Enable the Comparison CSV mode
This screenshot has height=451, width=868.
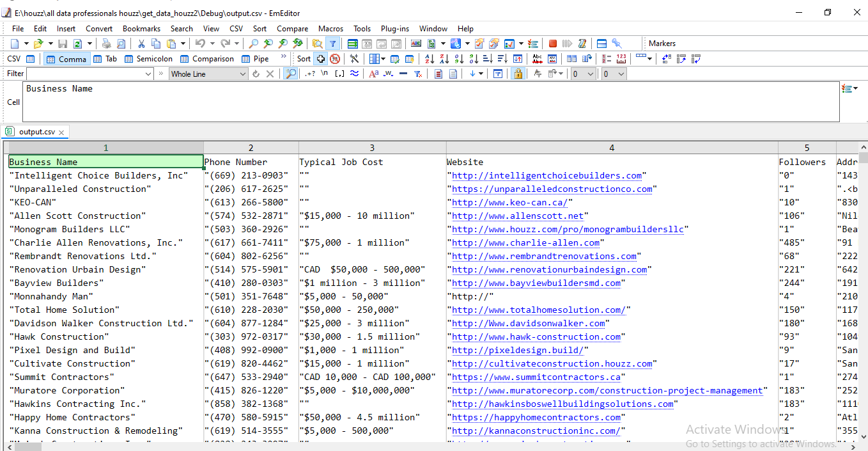click(x=206, y=58)
